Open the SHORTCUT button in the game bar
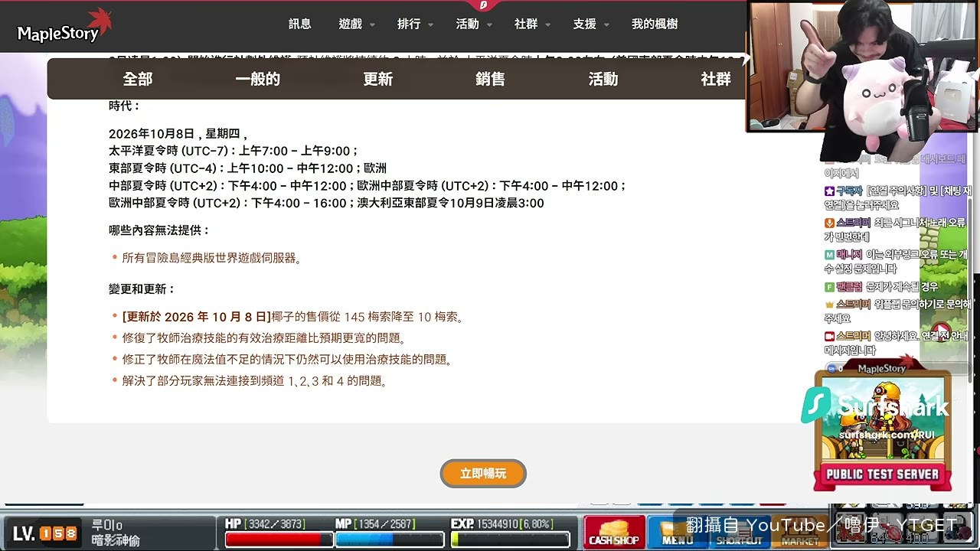Image resolution: width=980 pixels, height=551 pixels. click(x=740, y=532)
